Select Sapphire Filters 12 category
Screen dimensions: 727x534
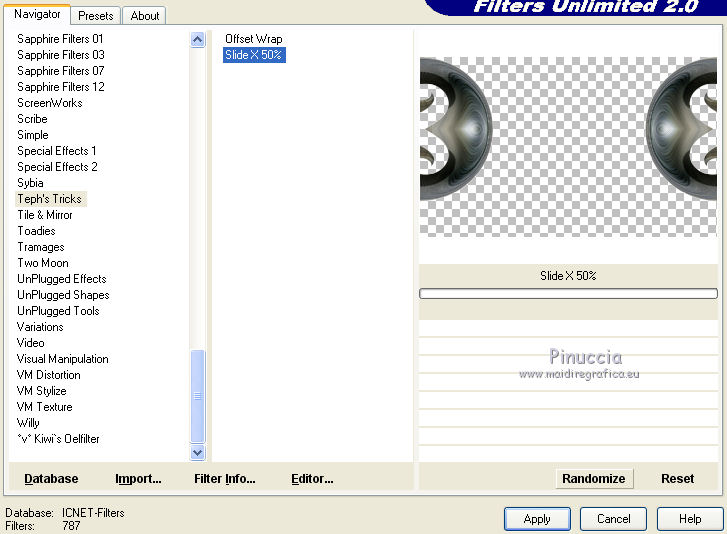61,87
